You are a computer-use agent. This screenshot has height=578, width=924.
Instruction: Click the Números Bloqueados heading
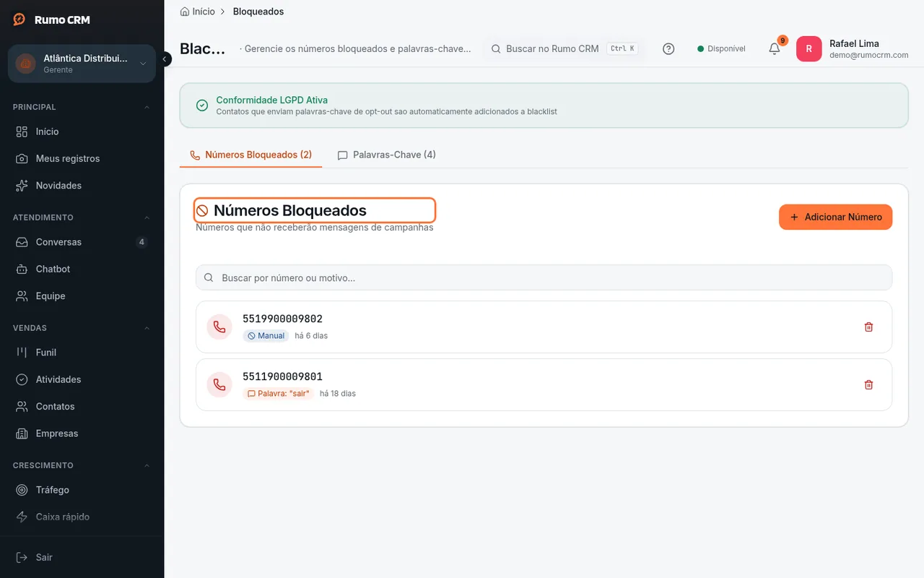[290, 210]
